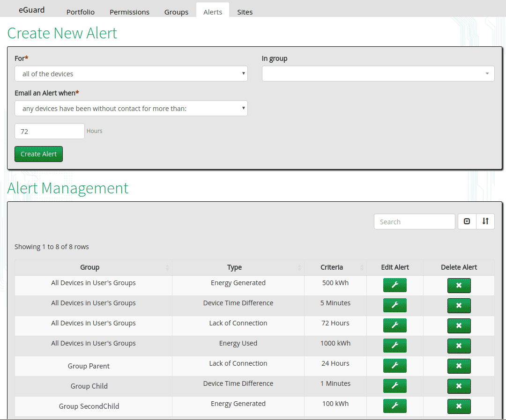
Task: Delete the Energy Generated 500 kWh alert
Action: tap(459, 286)
